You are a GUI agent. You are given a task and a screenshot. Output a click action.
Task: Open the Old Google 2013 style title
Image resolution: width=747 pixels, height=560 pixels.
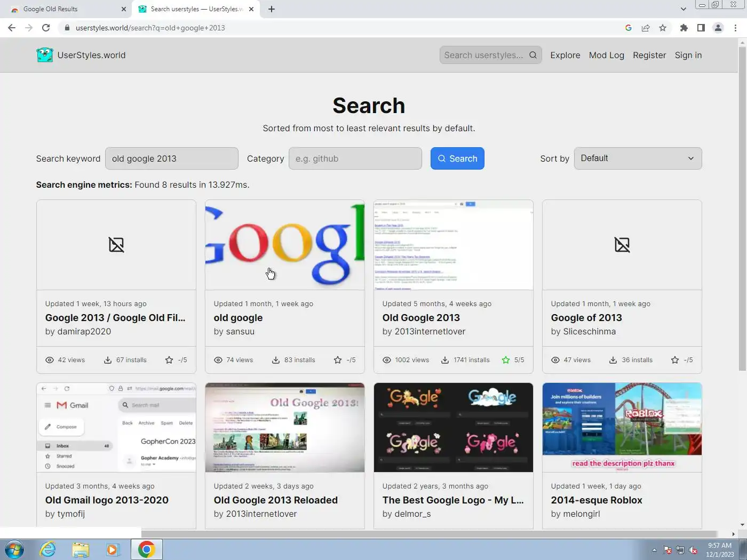(x=421, y=318)
